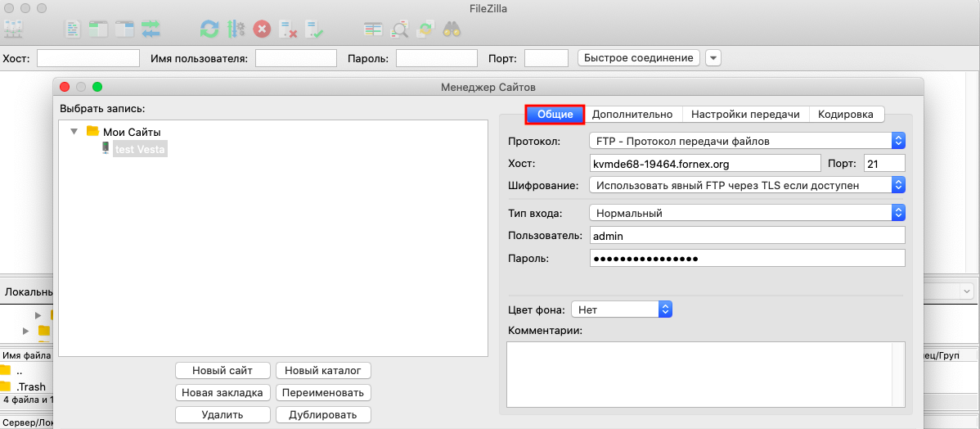Open the Шифрование dropdown
The image size is (980, 429).
(747, 185)
